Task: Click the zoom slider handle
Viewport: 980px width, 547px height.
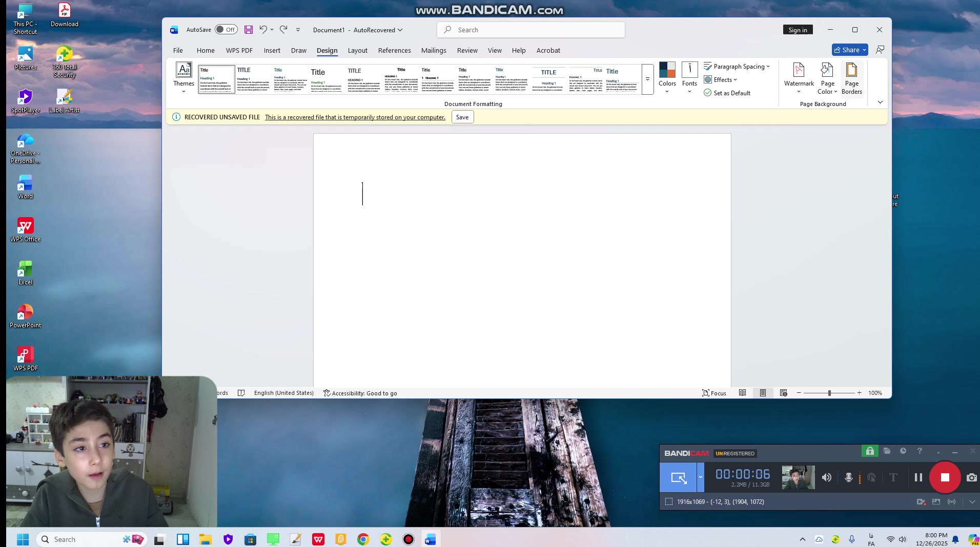Action: pos(829,393)
